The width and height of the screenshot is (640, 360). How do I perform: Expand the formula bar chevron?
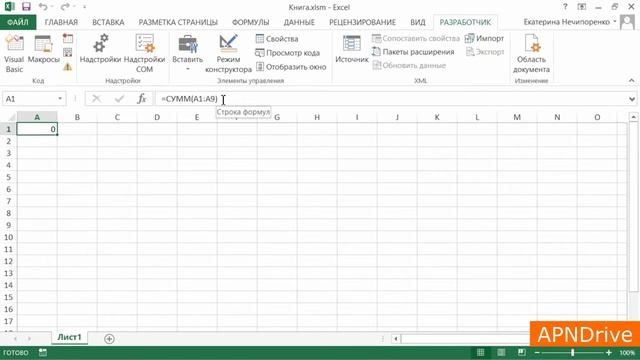632,99
